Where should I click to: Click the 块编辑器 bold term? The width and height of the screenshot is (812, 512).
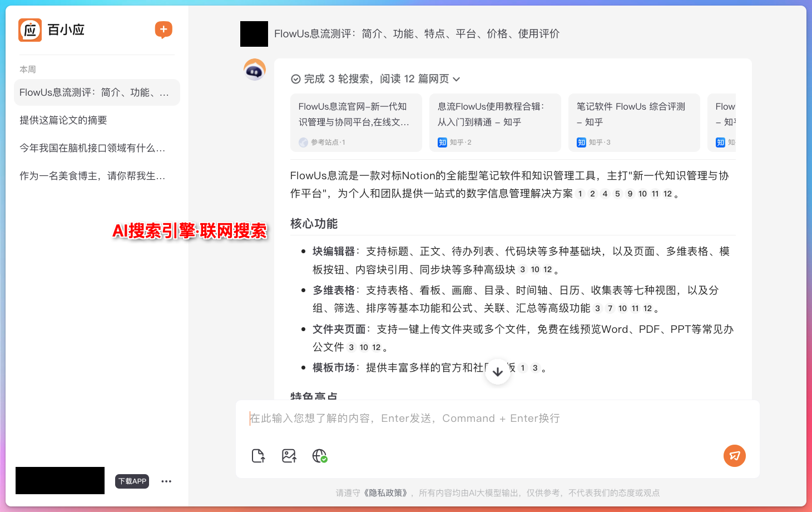(x=334, y=252)
